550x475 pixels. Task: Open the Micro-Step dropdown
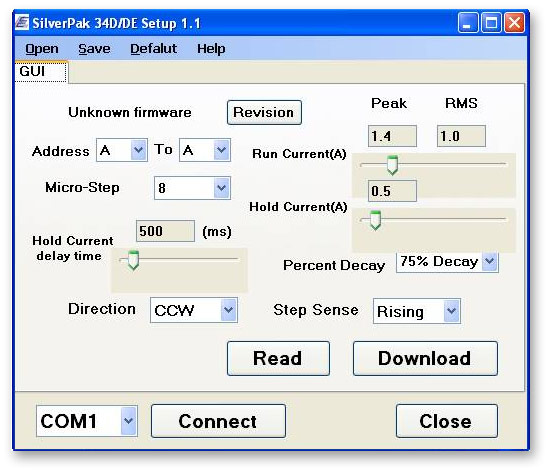(192, 188)
